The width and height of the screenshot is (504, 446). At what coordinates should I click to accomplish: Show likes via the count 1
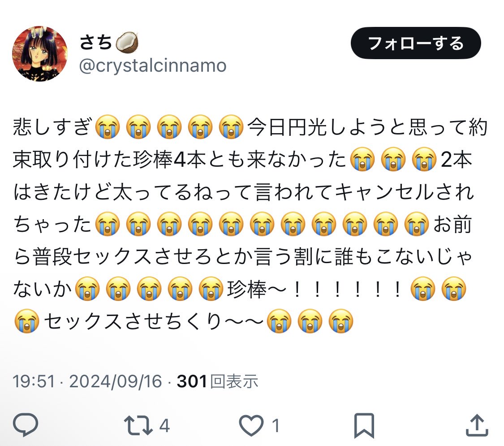coord(276,426)
